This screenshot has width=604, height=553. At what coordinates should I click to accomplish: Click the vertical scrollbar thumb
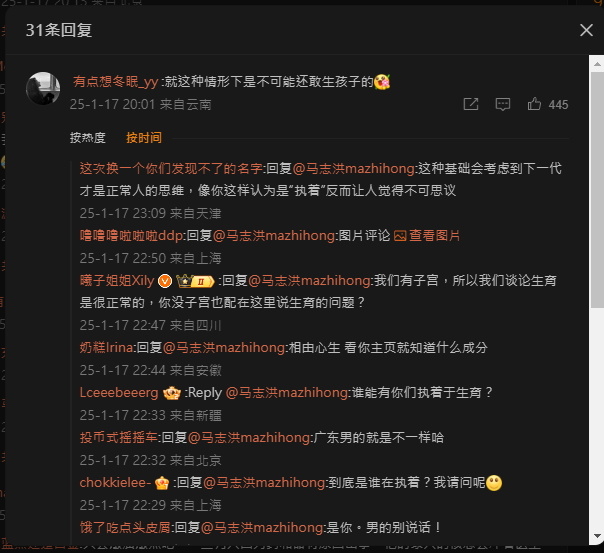pos(597,189)
